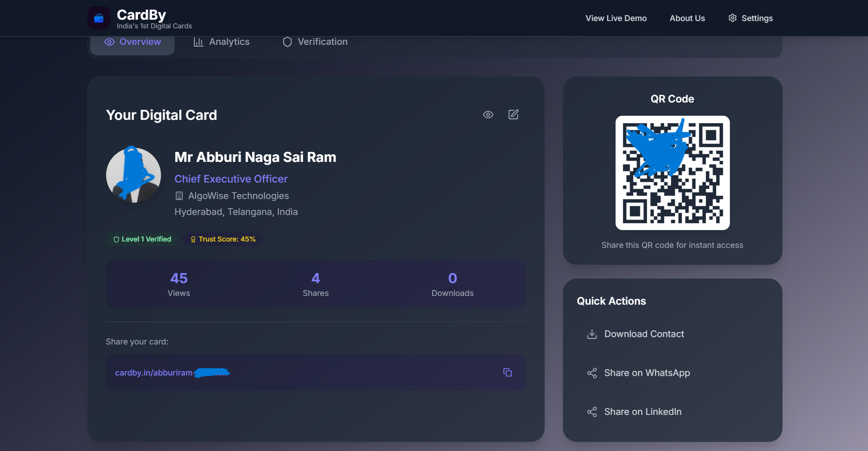
Task: Click the share icon beside Share on LinkedIn
Action: 592,412
